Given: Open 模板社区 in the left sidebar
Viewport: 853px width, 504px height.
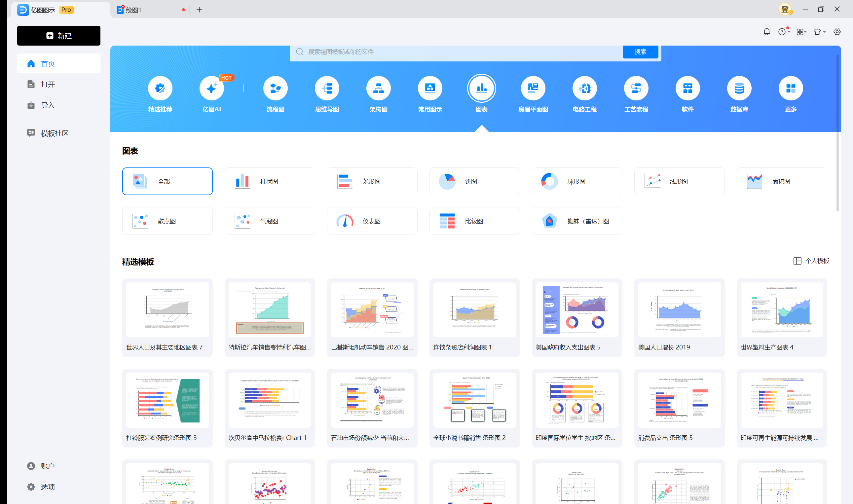Looking at the screenshot, I should [x=55, y=133].
